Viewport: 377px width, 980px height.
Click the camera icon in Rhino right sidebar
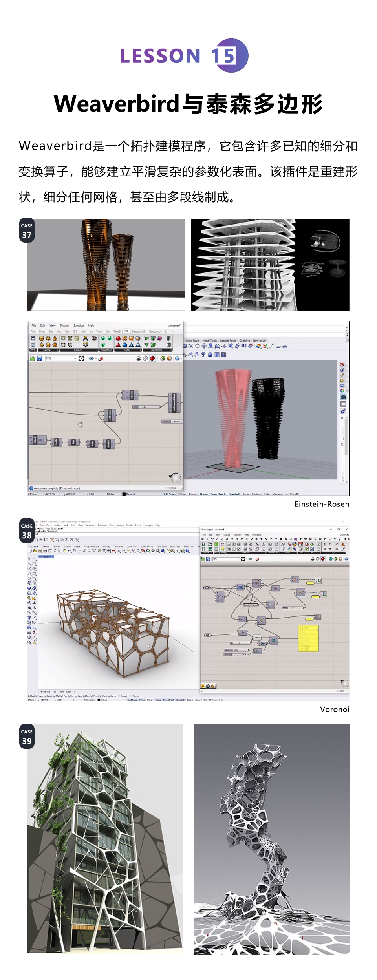pos(343,397)
